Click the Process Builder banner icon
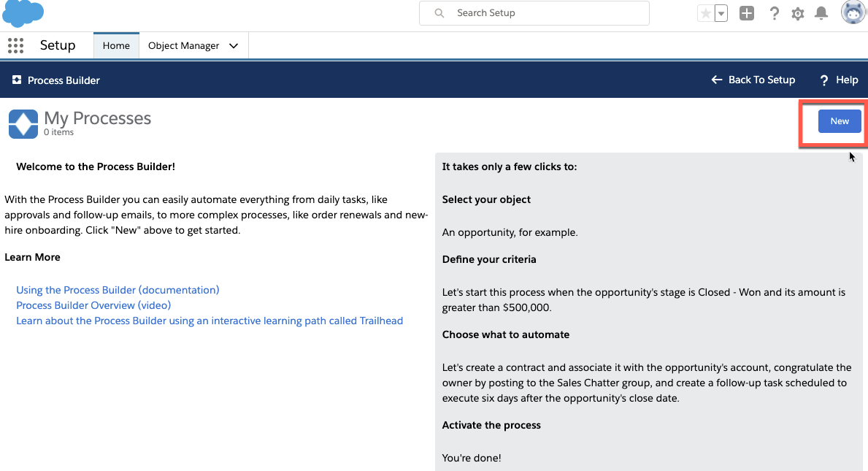The height and width of the screenshot is (471, 868). point(18,80)
